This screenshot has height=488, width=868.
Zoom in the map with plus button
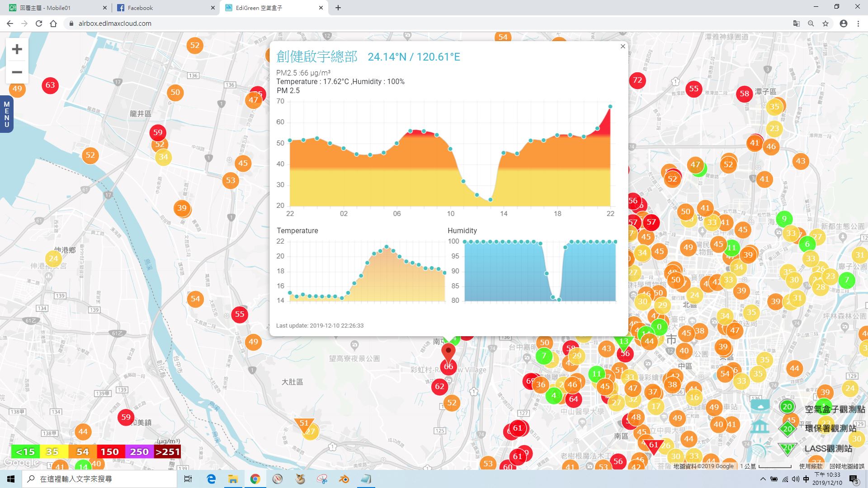click(x=17, y=49)
